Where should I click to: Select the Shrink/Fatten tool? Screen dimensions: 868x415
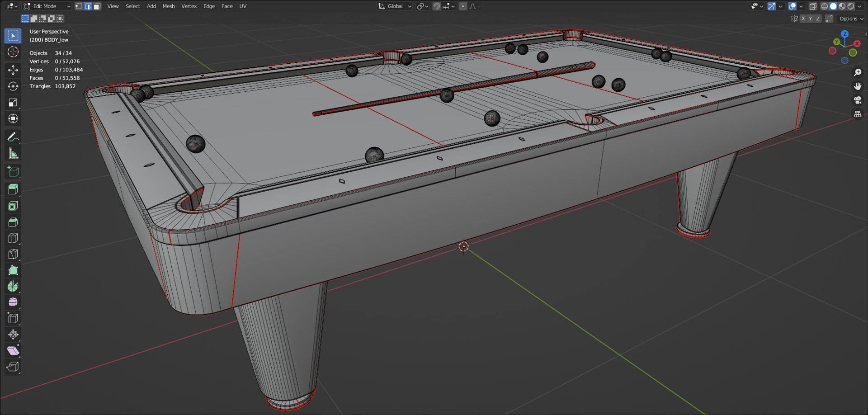13,335
